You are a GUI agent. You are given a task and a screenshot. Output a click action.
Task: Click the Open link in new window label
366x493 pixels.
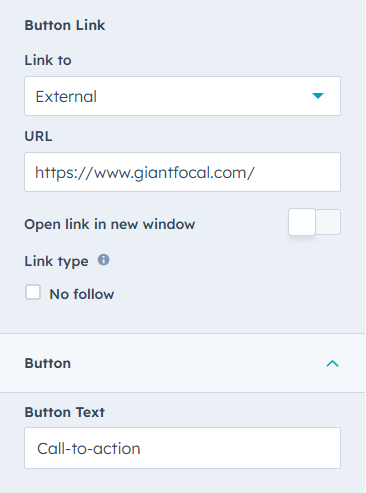tap(110, 224)
